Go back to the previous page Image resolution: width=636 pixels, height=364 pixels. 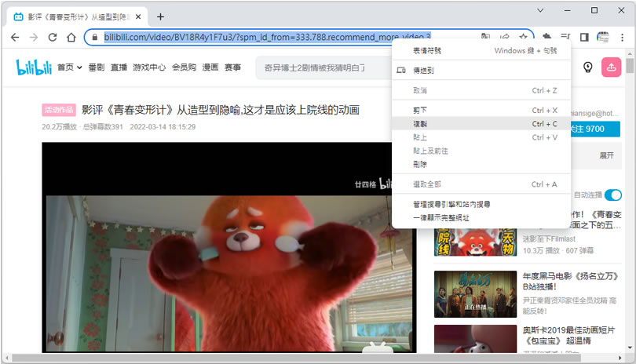tap(15, 38)
